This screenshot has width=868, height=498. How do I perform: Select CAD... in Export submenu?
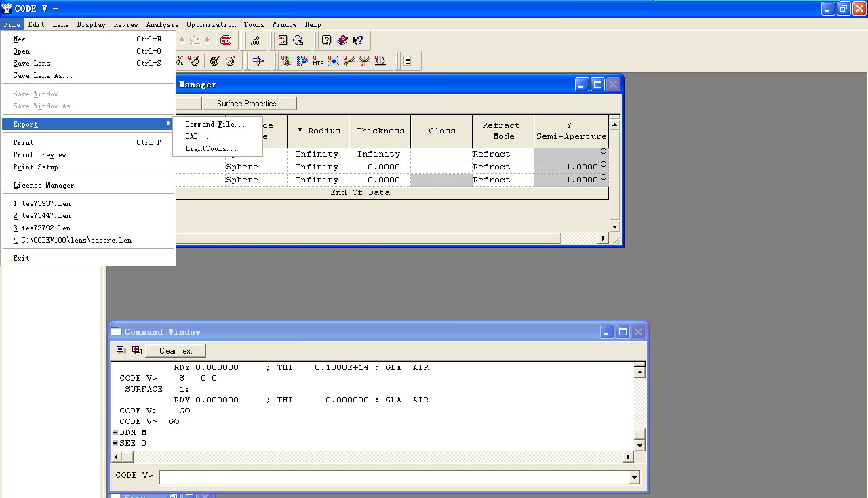(218, 136)
